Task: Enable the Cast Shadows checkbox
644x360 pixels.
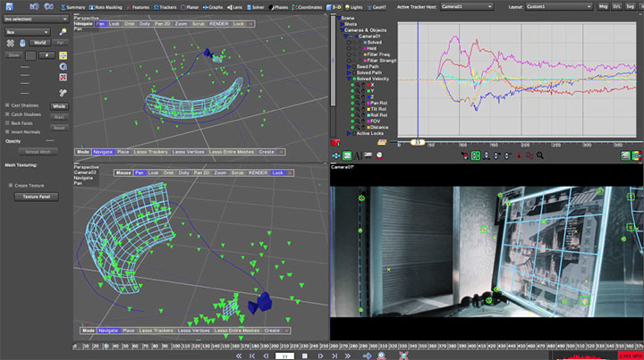Action: pyautogui.click(x=7, y=105)
